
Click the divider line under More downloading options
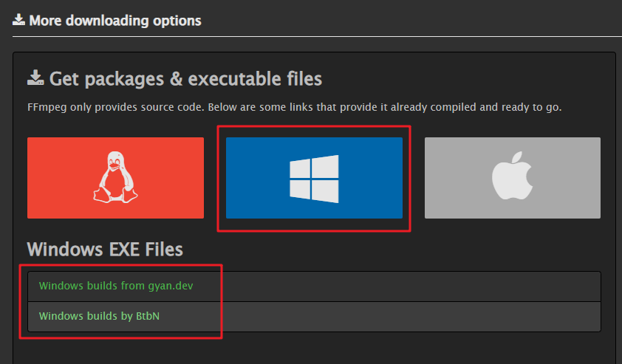[x=317, y=36]
